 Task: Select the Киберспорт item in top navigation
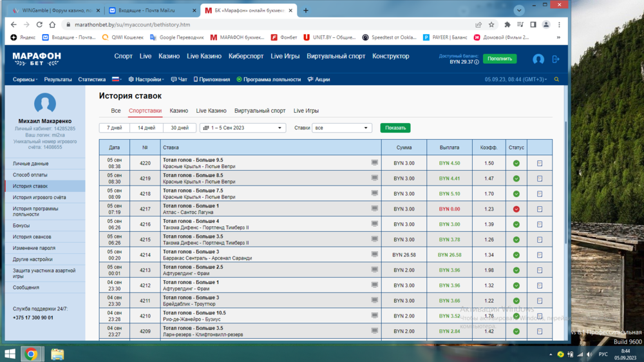tap(246, 56)
